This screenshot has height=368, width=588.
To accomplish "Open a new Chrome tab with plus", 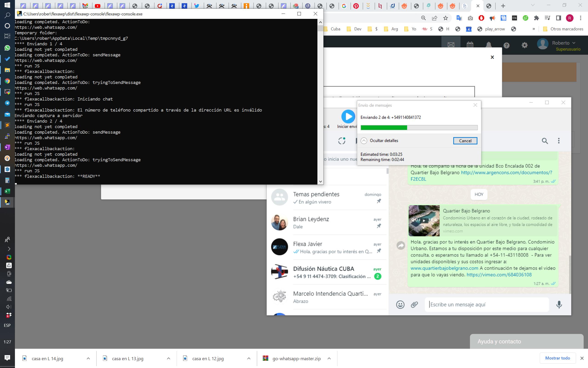I will pyautogui.click(x=503, y=6).
